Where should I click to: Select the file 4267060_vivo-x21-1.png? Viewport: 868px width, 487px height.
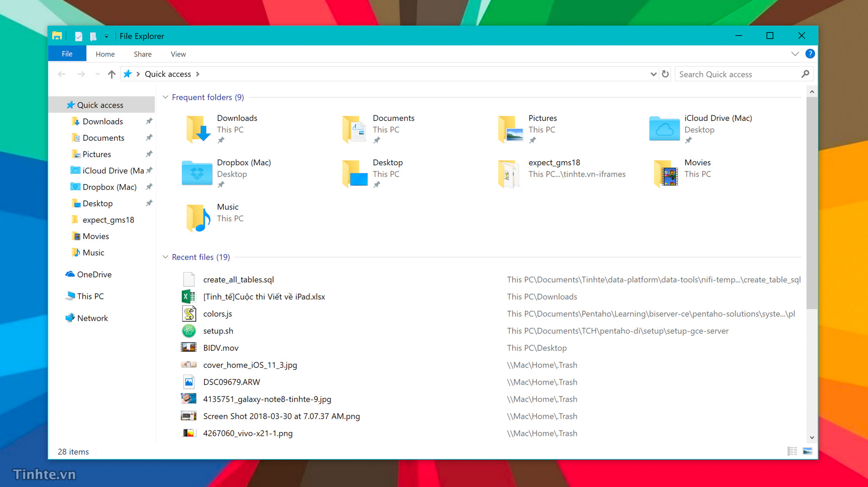[x=248, y=433]
